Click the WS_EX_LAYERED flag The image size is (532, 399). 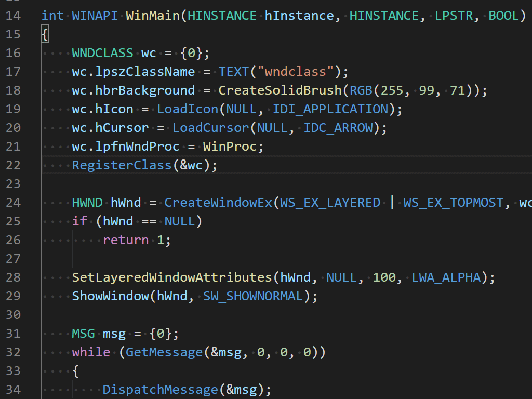(x=329, y=202)
